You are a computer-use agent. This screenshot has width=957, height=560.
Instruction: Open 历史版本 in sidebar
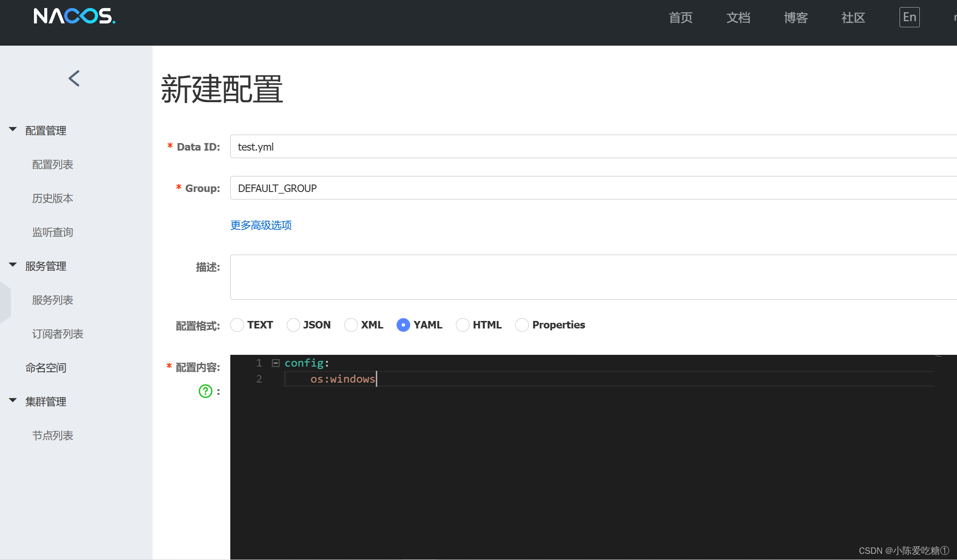tap(53, 199)
